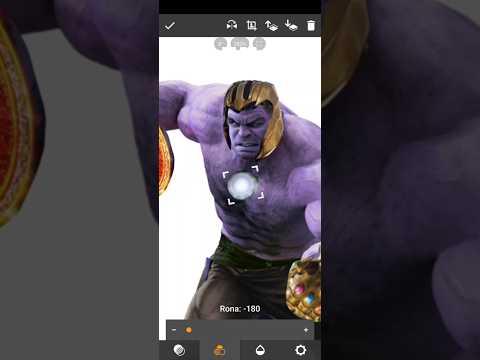Select the orange color adjustment tab
This screenshot has width=480, height=360.
pyautogui.click(x=219, y=350)
